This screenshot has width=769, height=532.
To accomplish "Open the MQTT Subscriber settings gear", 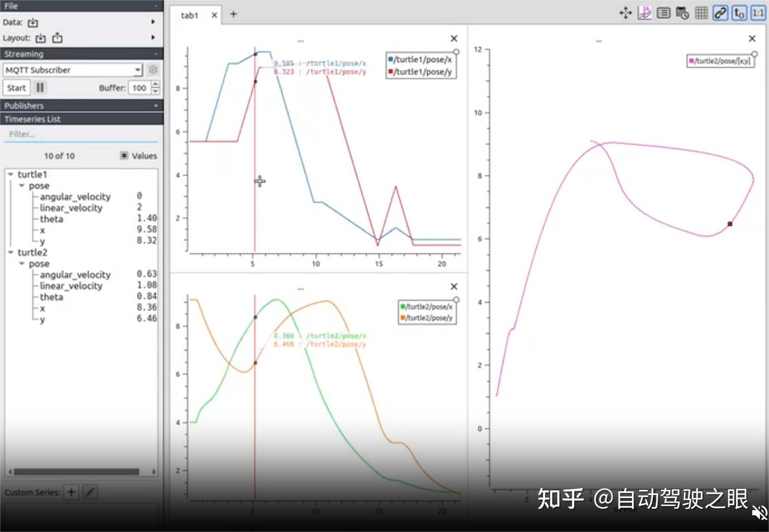I will [x=153, y=70].
